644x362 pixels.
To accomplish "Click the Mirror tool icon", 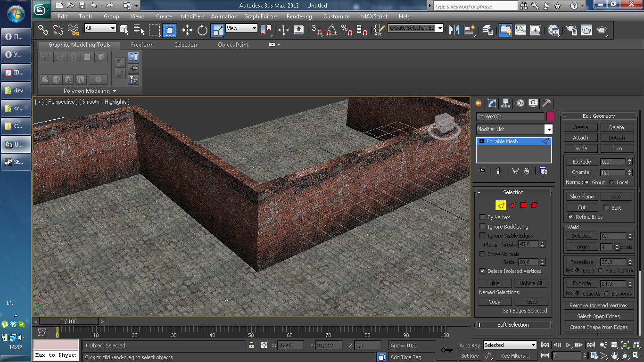I will coord(454,30).
